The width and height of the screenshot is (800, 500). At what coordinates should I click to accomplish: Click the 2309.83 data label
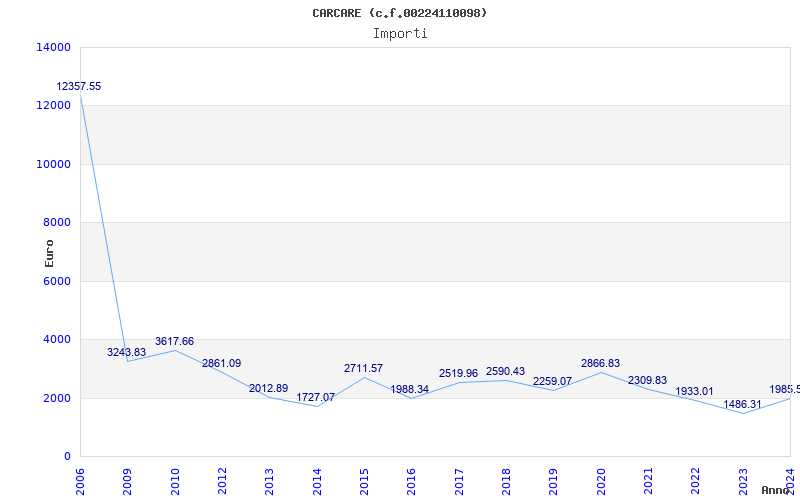coord(647,380)
